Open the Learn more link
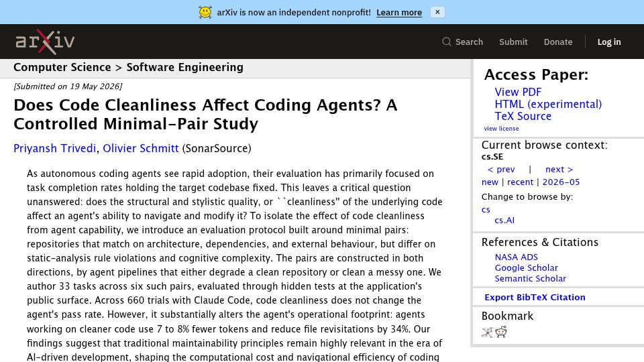Screen dimensions: 644x362 398,12
